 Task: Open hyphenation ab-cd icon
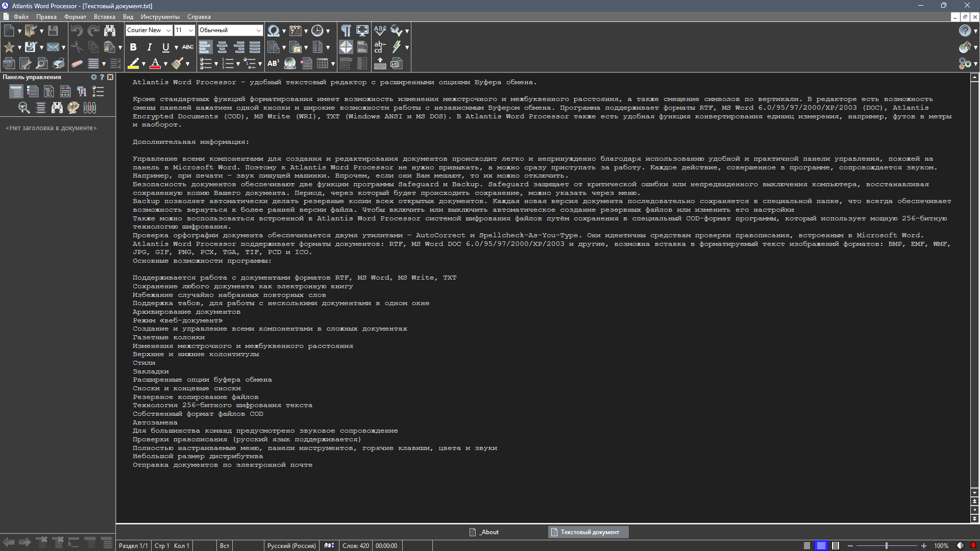click(380, 47)
